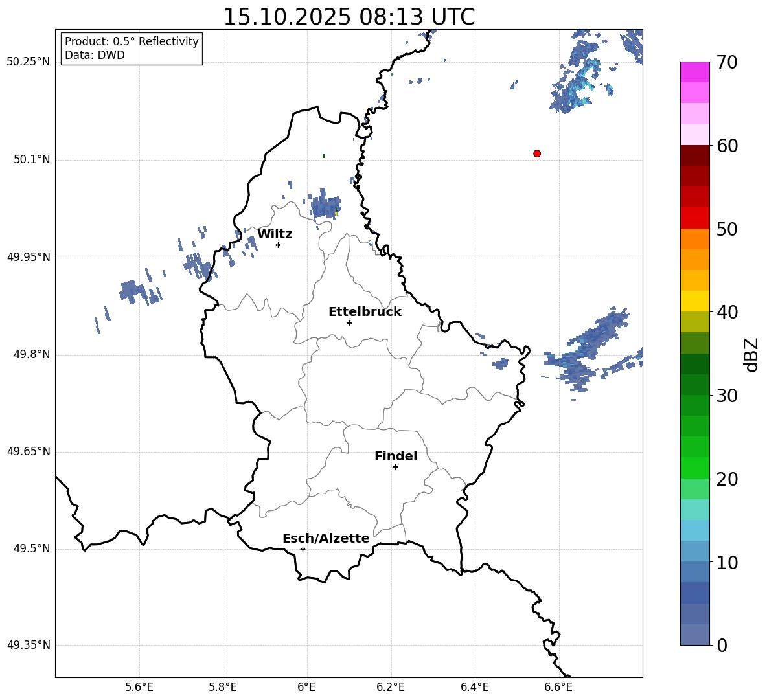Click the 49.8°N latitude label
Viewport: 767px width, 700px height.
(x=32, y=354)
